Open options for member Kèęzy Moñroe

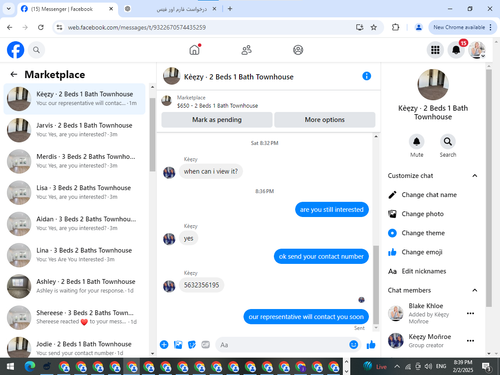coord(470,341)
